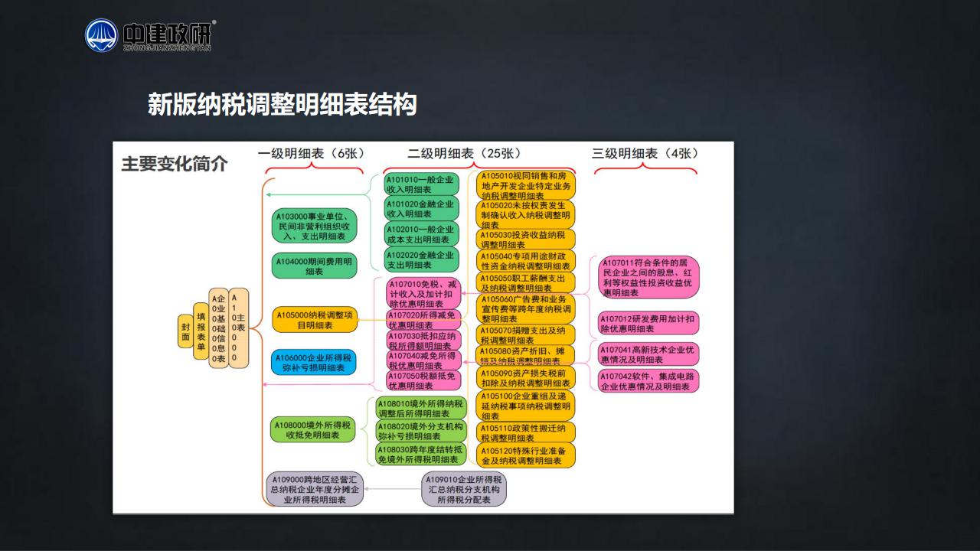Click A107010 免税、减计收入 node
This screenshot has height=551, width=980.
[x=424, y=294]
